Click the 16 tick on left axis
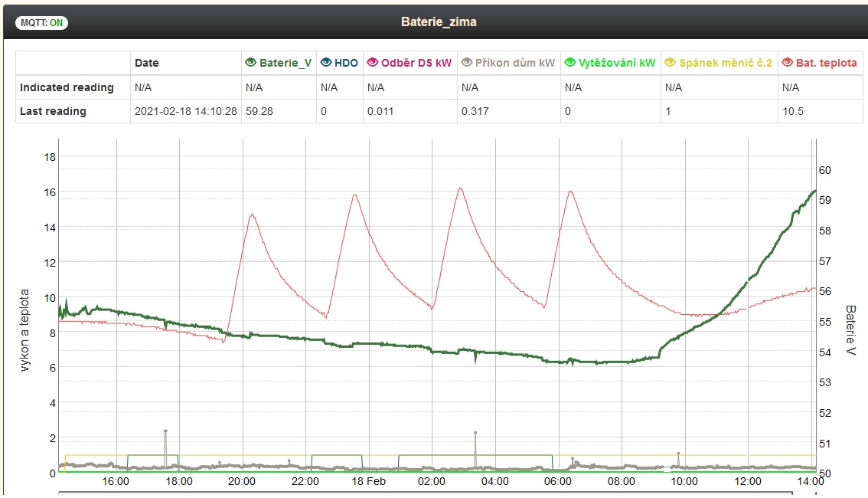The image size is (868, 498). (50, 192)
